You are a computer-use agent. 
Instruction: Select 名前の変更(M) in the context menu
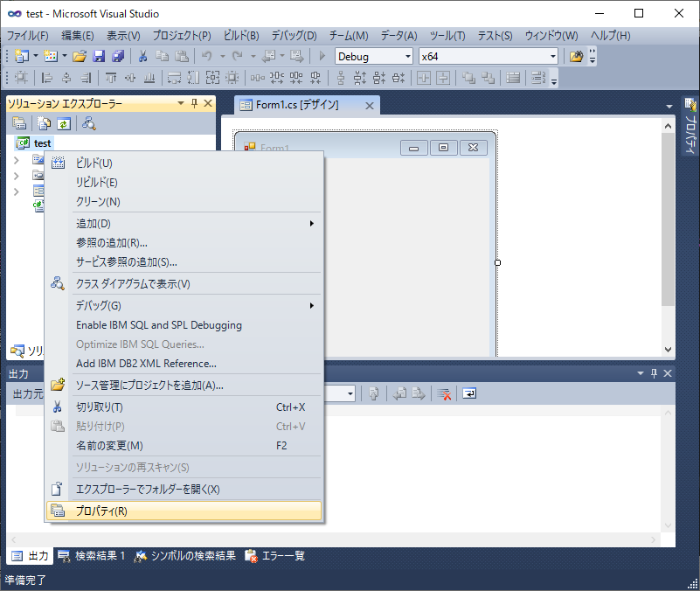(184, 445)
